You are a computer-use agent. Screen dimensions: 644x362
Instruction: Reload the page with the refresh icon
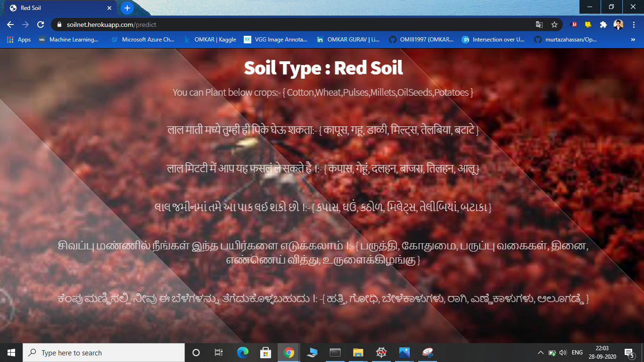click(41, 25)
